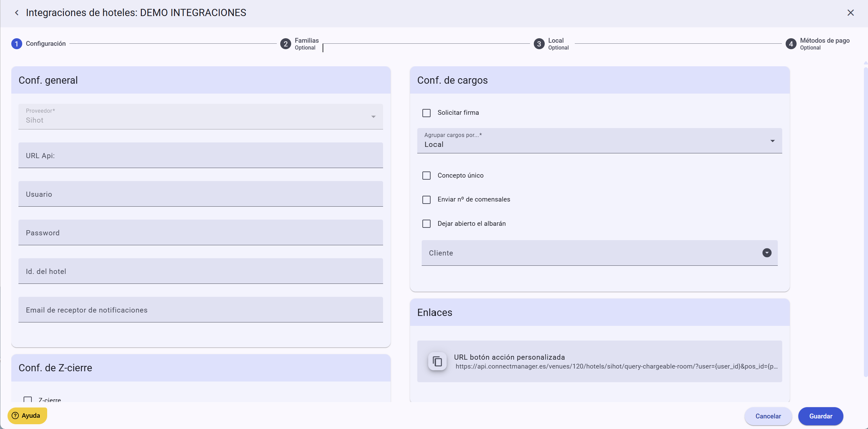Check the Concepto único option

tap(426, 176)
